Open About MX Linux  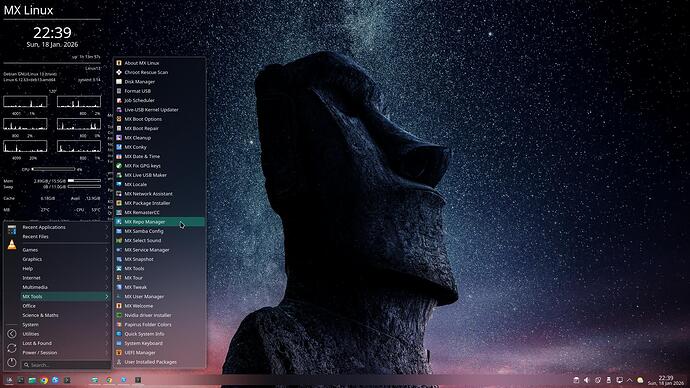159,63
